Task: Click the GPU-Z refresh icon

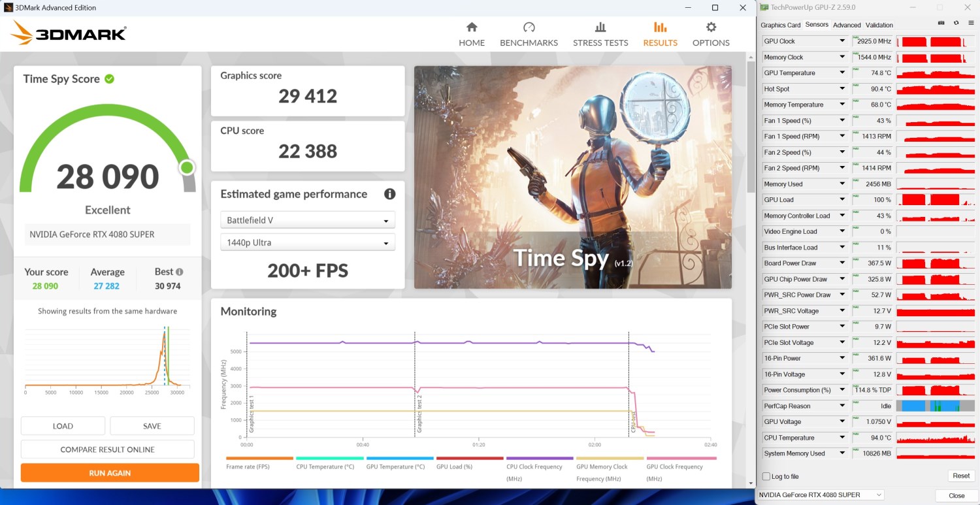Action: click(956, 23)
